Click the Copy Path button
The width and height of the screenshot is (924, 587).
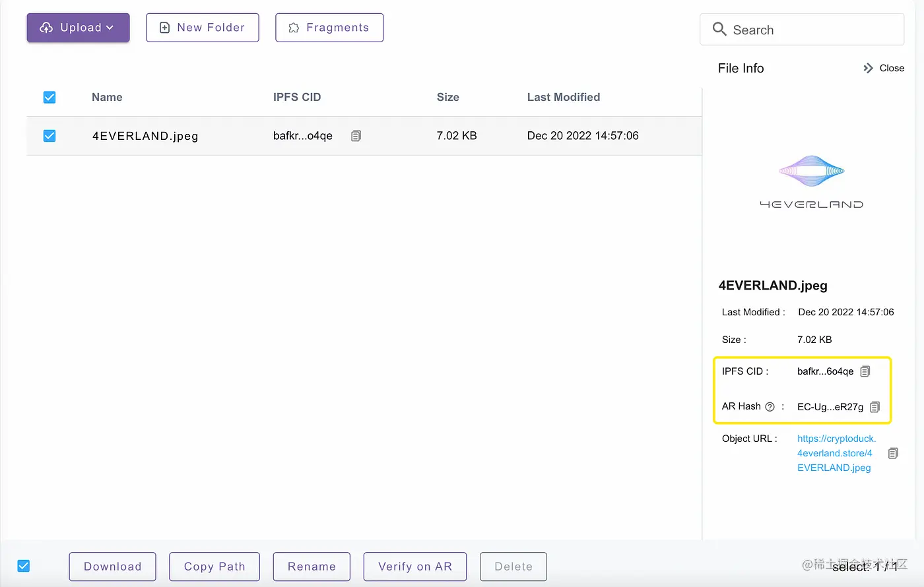[x=214, y=567]
